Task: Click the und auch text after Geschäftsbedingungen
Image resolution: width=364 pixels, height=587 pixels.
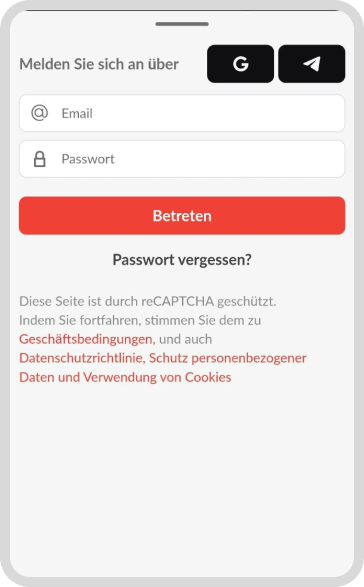Action: pyautogui.click(x=185, y=339)
